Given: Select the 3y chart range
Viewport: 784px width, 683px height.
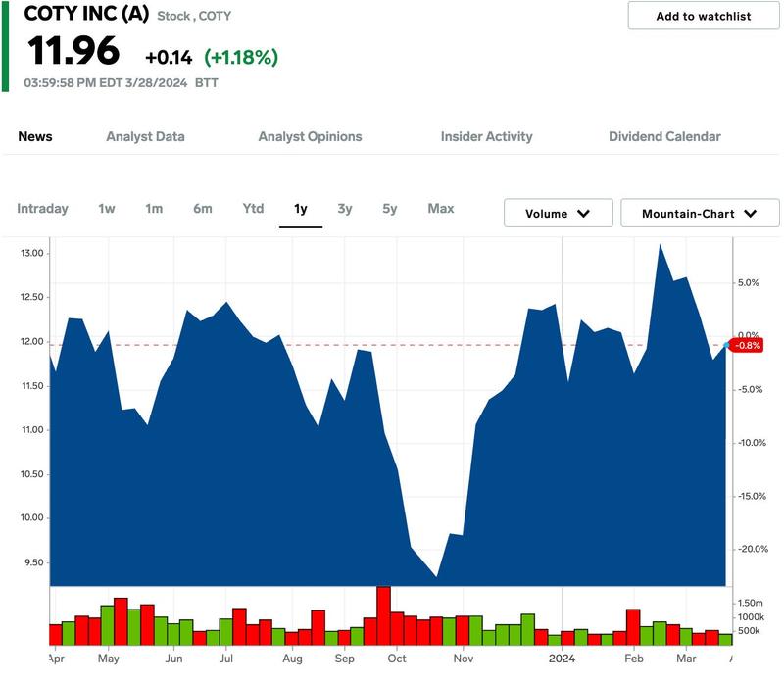Looking at the screenshot, I should (345, 209).
